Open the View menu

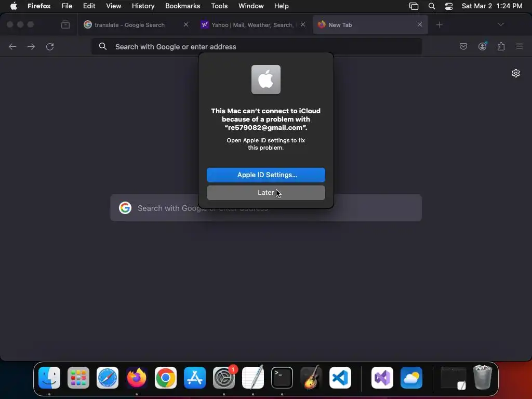click(x=113, y=6)
